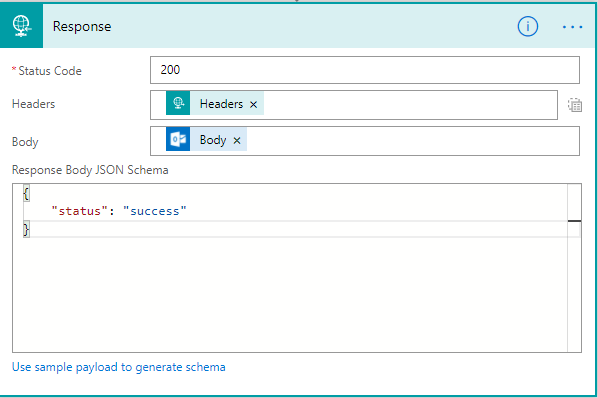Remove the Headers token with its X
Viewport: 598px width, 398px height.
pos(254,104)
